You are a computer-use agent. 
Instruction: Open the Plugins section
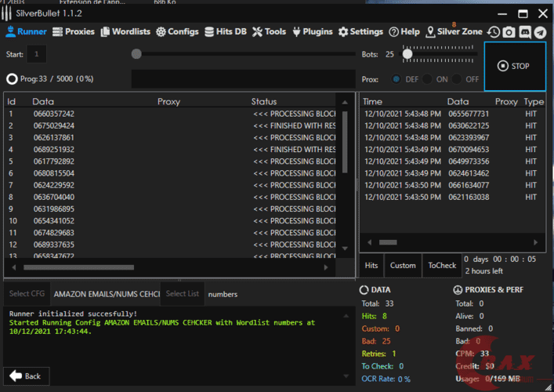(x=313, y=32)
